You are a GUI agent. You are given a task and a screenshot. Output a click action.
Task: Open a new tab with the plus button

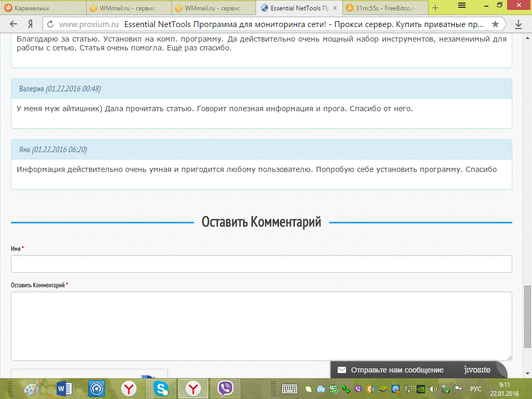[x=435, y=8]
